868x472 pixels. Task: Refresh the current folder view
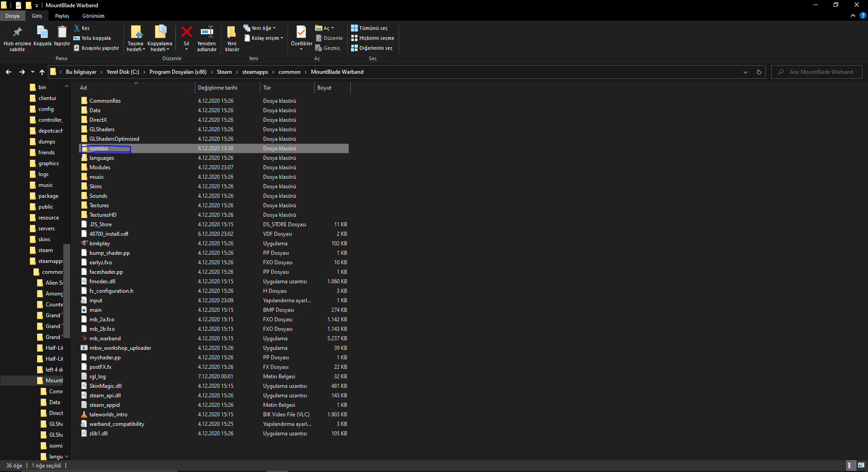click(x=759, y=72)
